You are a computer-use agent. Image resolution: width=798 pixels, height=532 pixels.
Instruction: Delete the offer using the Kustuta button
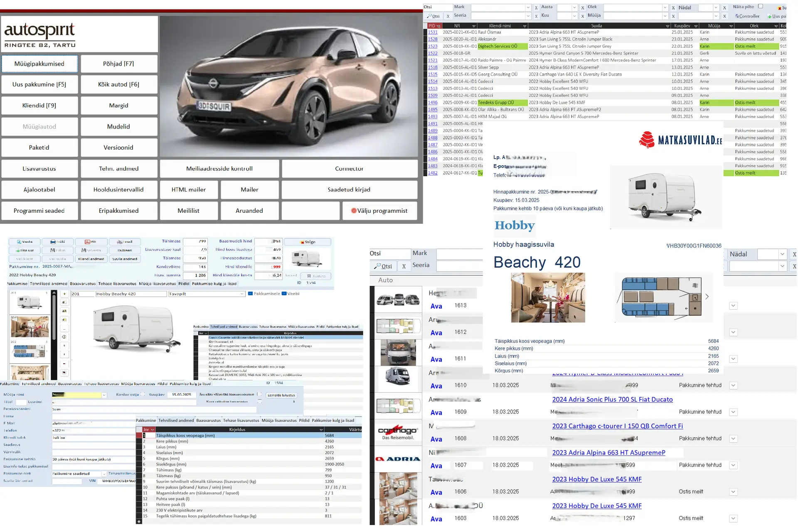point(316,276)
